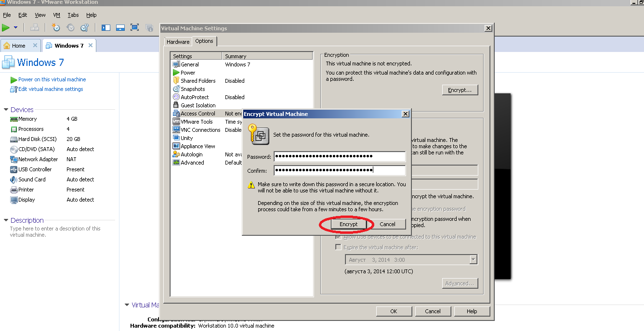The width and height of the screenshot is (644, 331).
Task: Select the Hard Disk (SCSI) device icon
Action: pyautogui.click(x=13, y=139)
